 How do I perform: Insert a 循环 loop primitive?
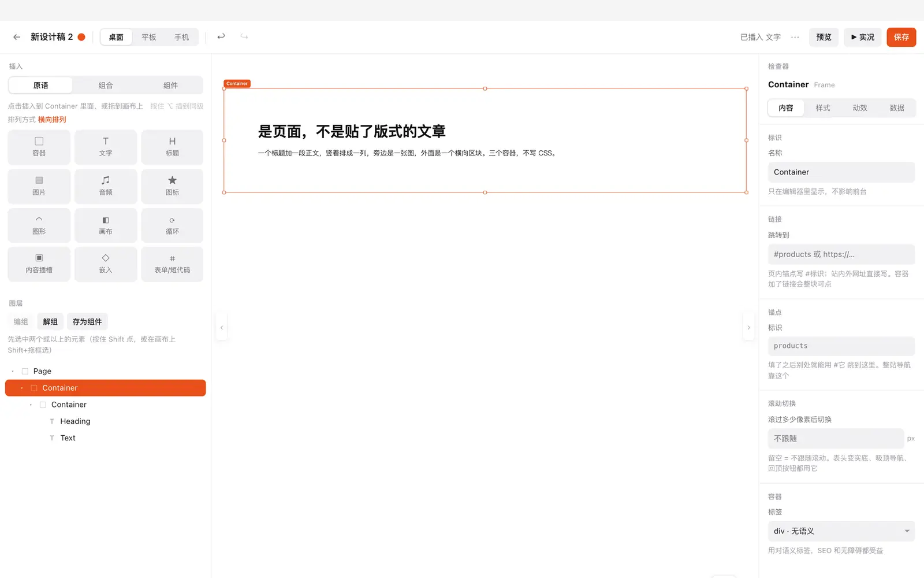[172, 225]
